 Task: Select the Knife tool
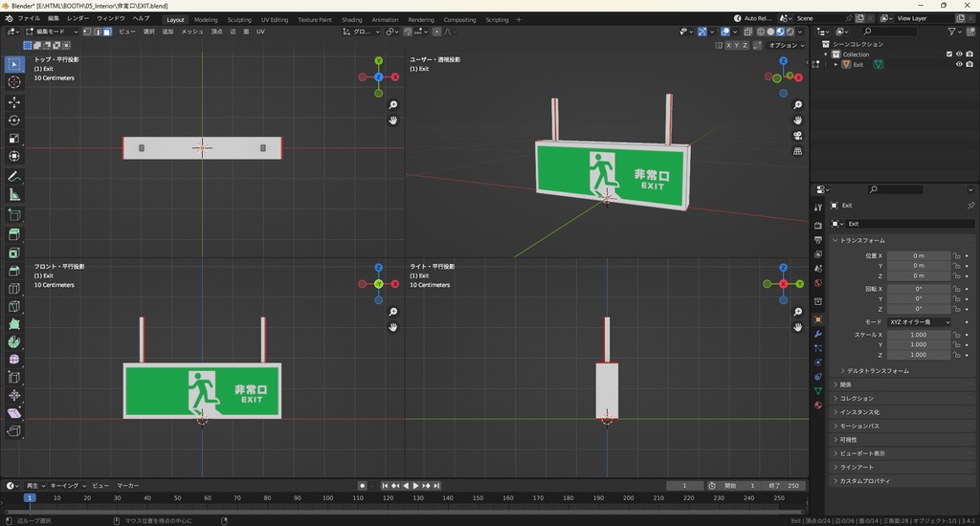[x=14, y=306]
